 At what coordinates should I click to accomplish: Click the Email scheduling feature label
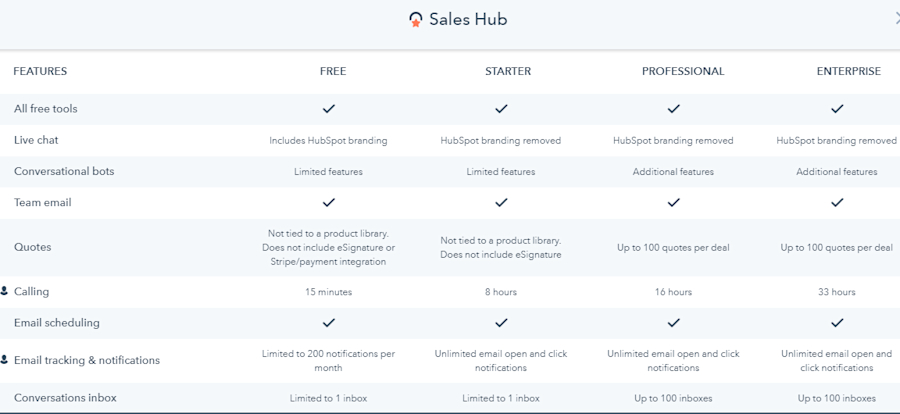tap(57, 323)
